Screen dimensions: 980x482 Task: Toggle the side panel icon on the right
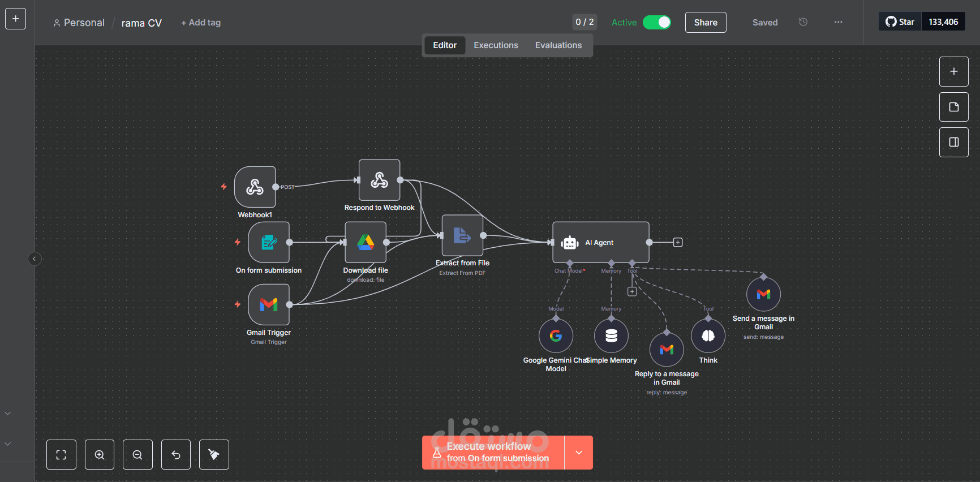[954, 142]
